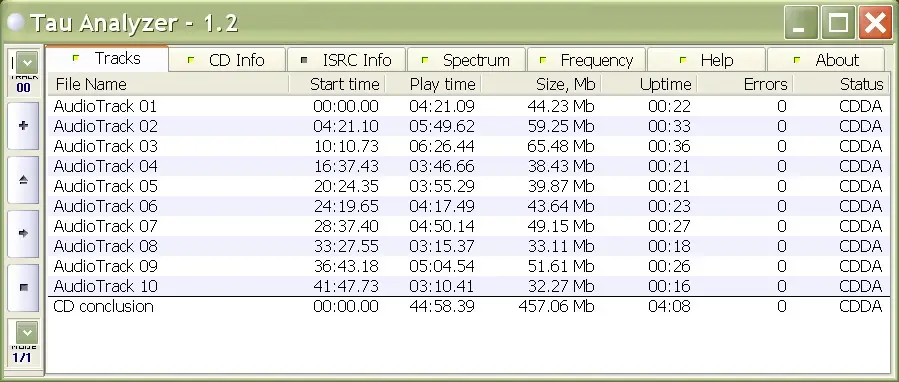Click the uptime value 00:36
Screen dimensions: 899x382
[x=669, y=146]
